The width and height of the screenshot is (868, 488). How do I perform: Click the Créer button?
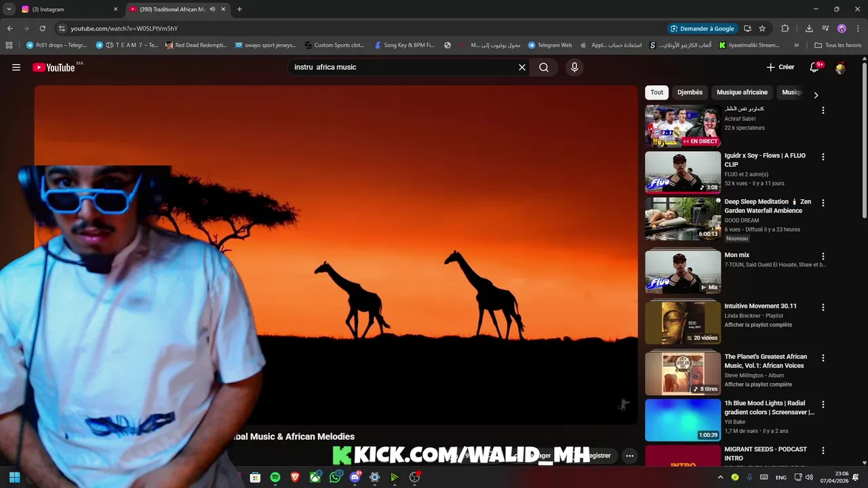point(781,67)
